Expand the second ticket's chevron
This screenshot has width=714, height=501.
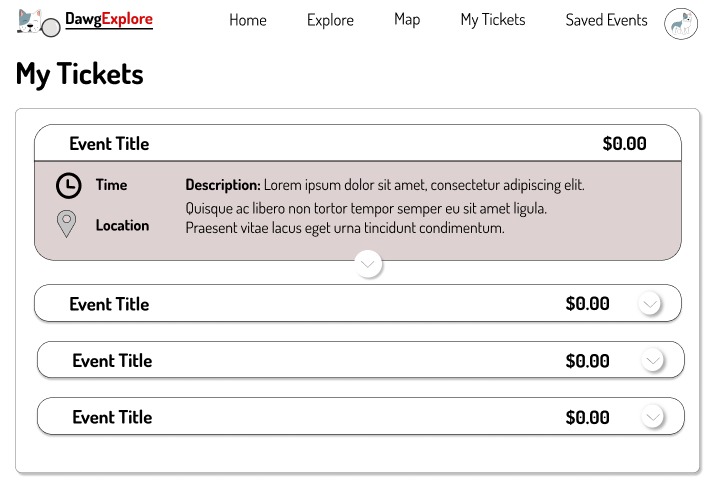click(x=650, y=304)
